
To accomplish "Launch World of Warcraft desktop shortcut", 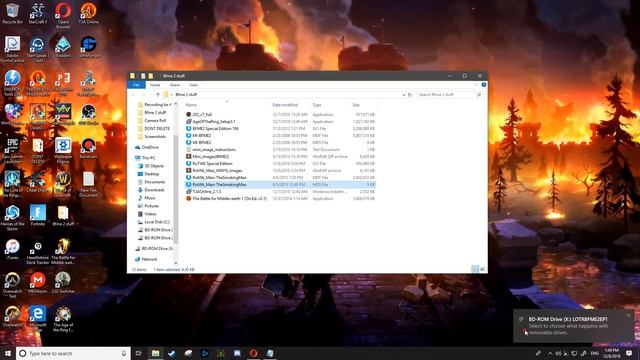I will 63,184.
